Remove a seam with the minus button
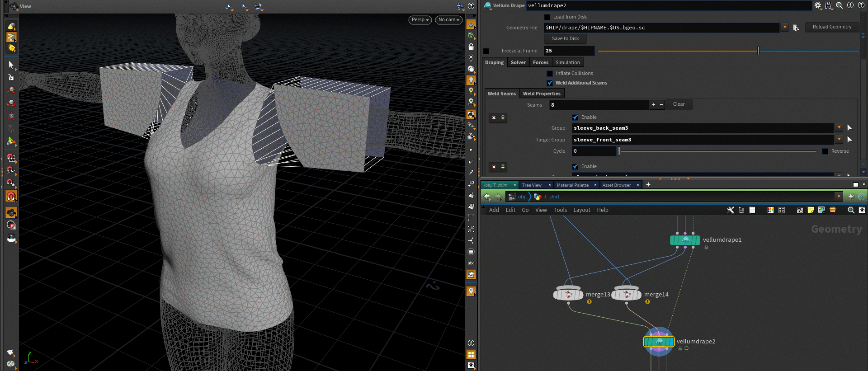This screenshot has height=371, width=868. tap(661, 105)
